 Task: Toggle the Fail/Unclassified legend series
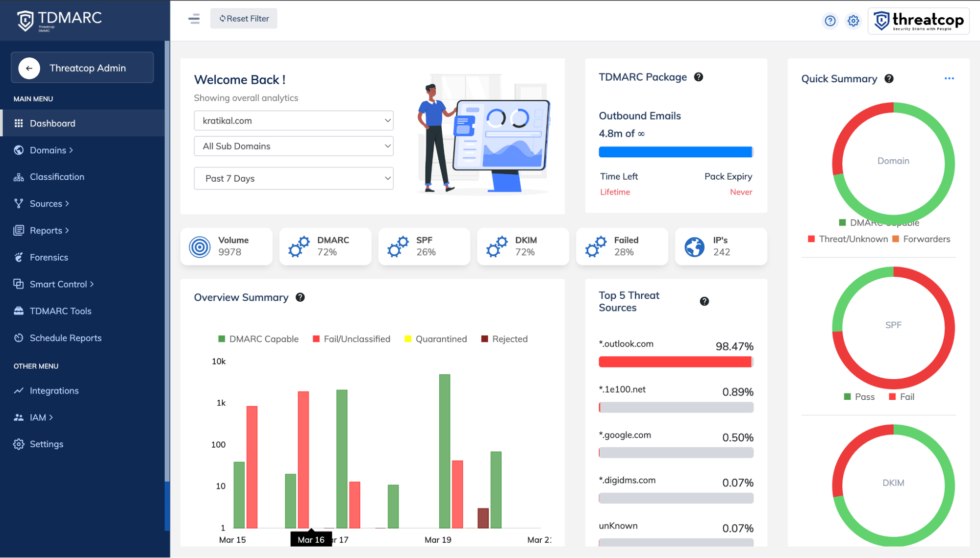(351, 339)
